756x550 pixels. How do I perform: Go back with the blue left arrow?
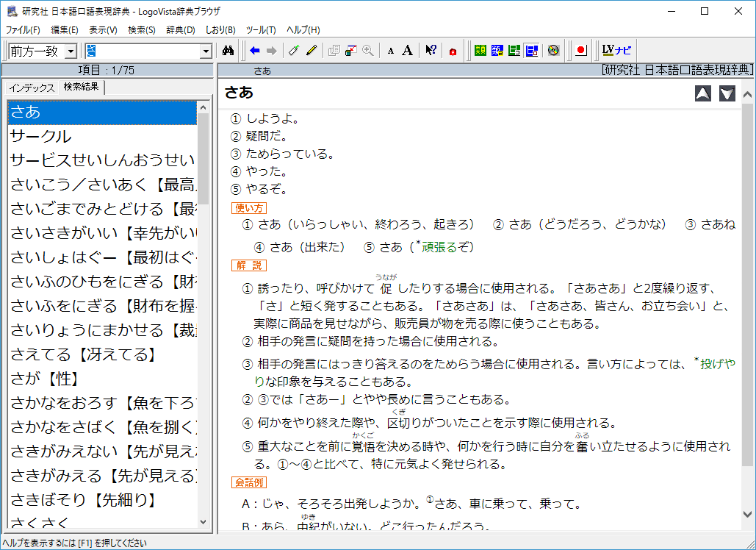[255, 50]
